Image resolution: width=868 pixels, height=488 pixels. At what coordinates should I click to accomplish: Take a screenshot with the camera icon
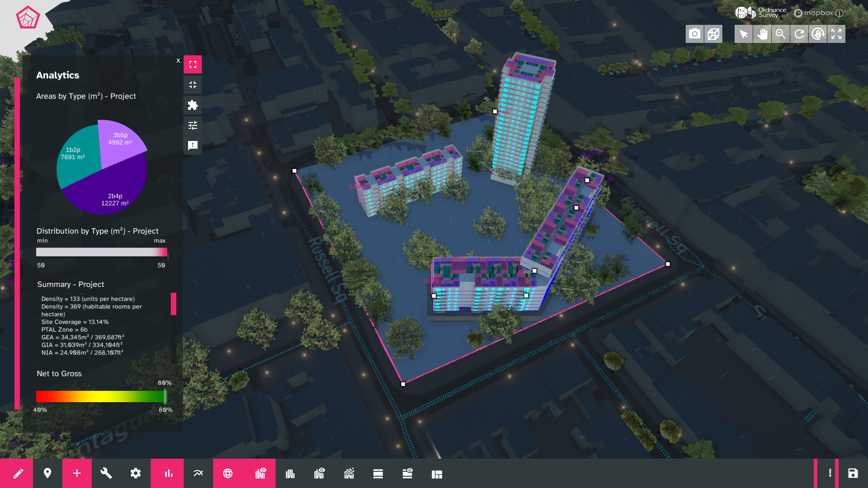694,34
